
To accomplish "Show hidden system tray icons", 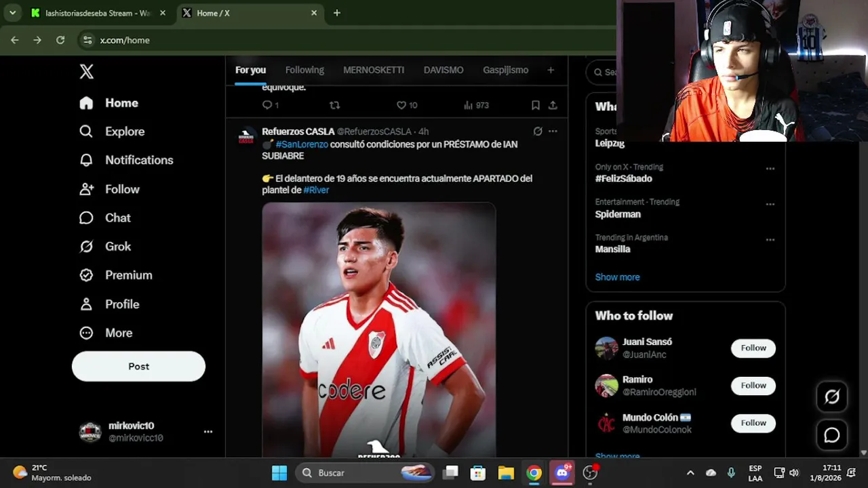I will click(690, 473).
